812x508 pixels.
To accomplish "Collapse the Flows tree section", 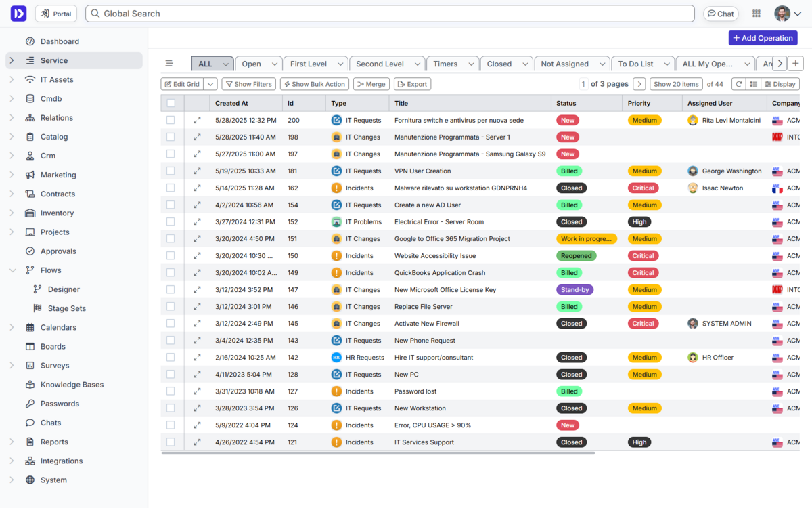I will (12, 270).
